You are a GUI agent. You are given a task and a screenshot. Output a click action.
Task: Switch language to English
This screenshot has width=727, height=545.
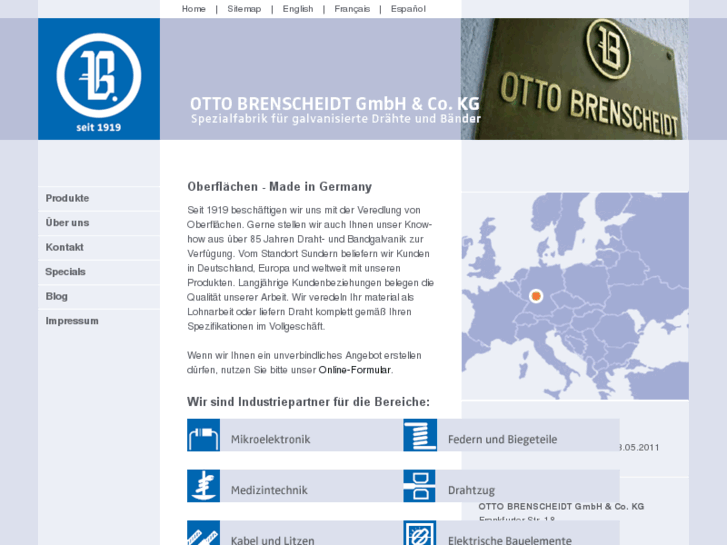point(298,9)
